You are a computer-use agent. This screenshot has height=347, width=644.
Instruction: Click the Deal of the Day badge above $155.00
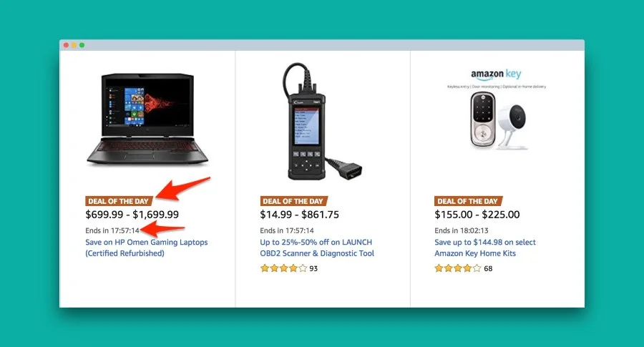[x=468, y=201]
